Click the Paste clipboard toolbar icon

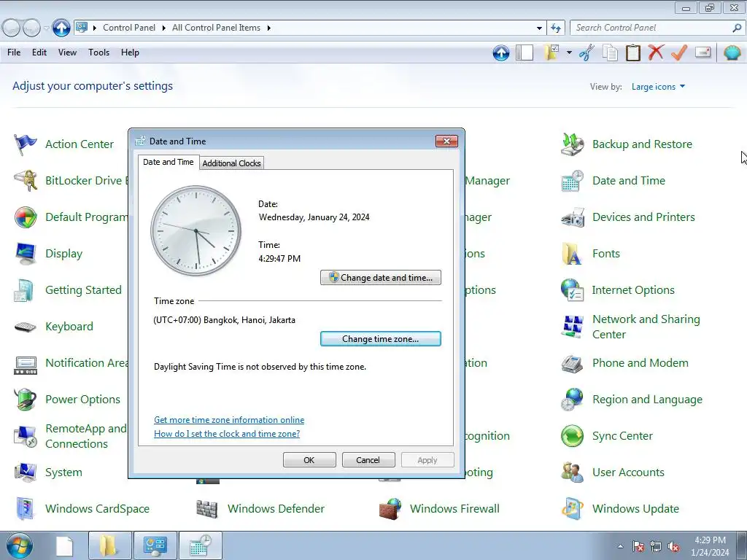click(x=633, y=52)
